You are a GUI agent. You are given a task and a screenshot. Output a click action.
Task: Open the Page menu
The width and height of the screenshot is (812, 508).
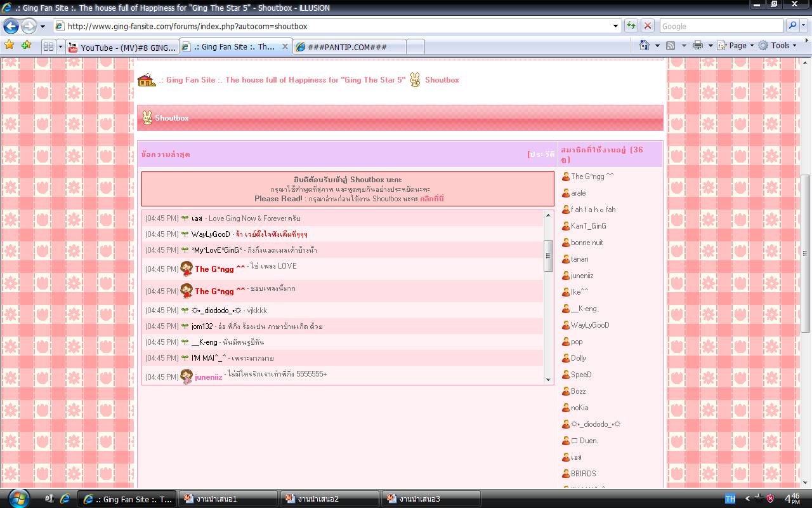(x=735, y=46)
